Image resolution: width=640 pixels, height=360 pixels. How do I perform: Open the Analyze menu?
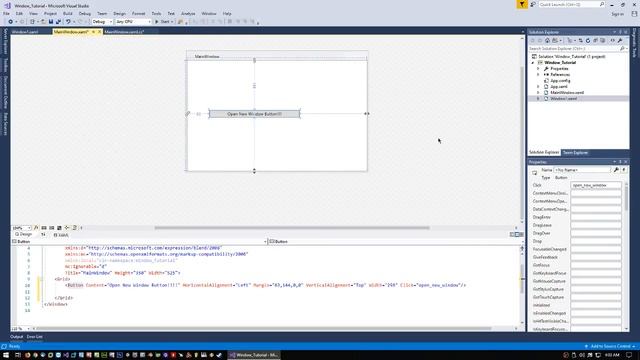188,13
